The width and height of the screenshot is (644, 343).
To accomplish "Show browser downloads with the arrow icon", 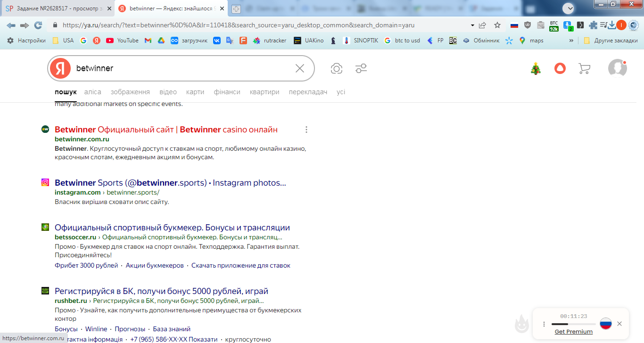I will [612, 25].
